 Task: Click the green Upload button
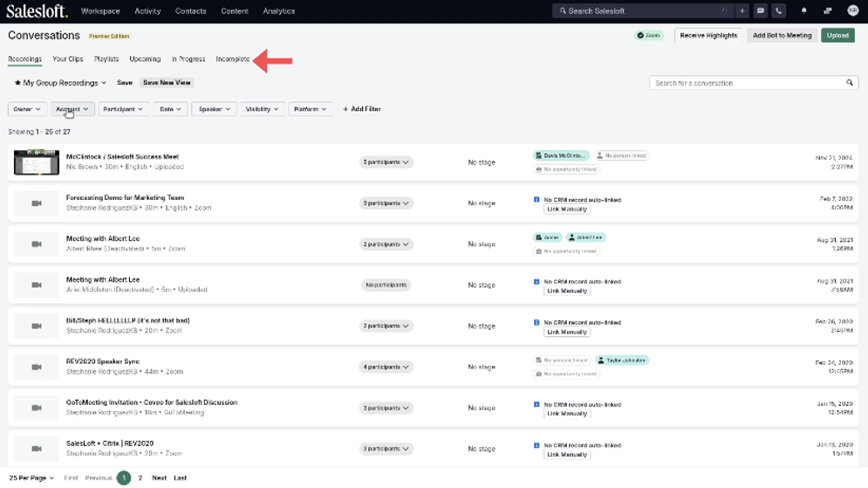(837, 36)
